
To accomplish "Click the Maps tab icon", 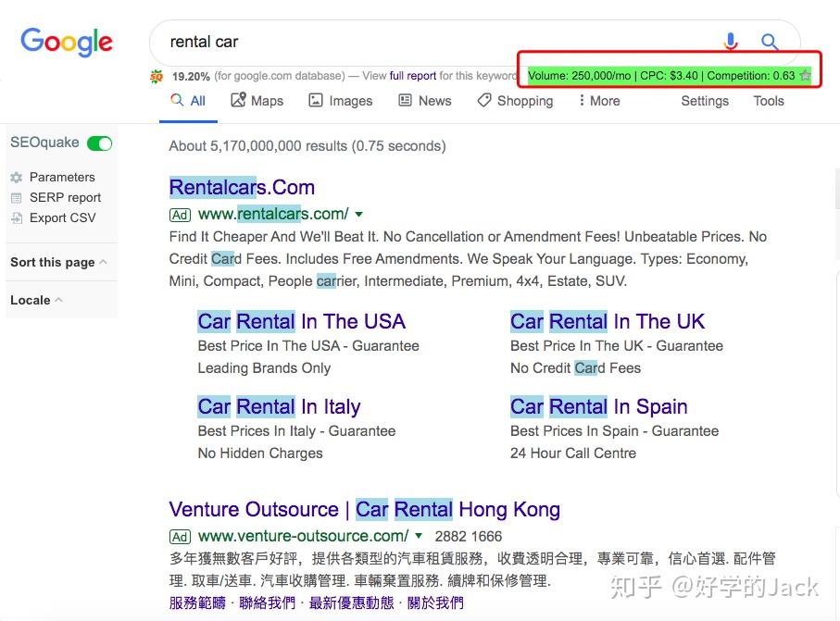I will click(x=238, y=100).
